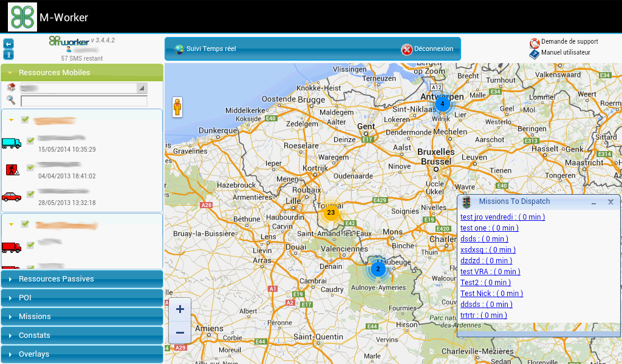
Task: Select the cyan truck resource icon
Action: [12, 143]
